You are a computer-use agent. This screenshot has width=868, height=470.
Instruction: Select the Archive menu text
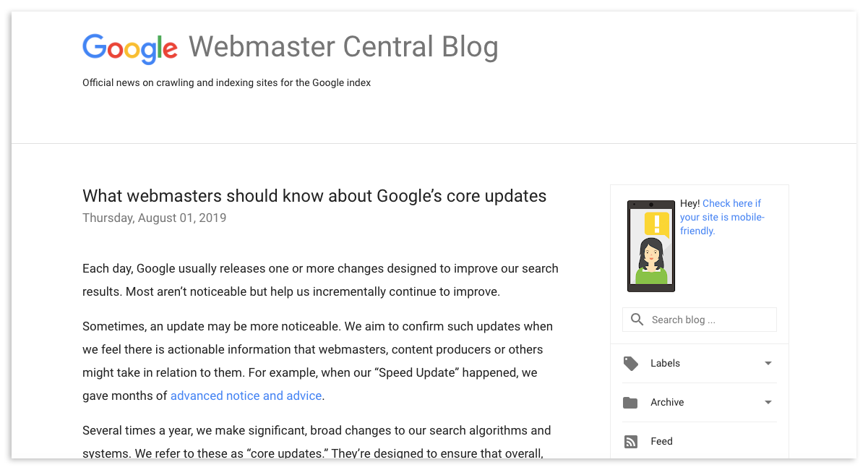pyautogui.click(x=667, y=403)
